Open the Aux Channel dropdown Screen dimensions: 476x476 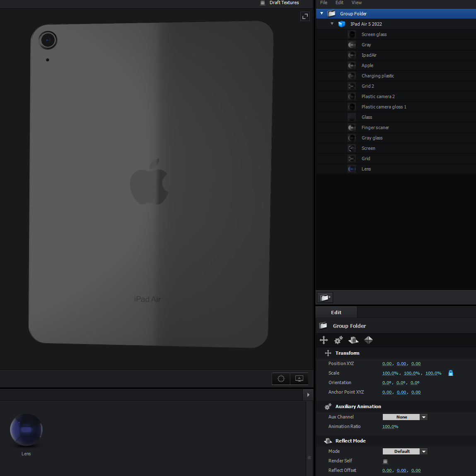(405, 417)
